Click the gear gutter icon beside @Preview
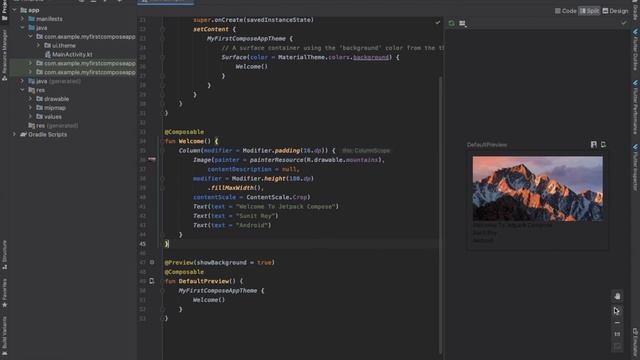 (152, 262)
